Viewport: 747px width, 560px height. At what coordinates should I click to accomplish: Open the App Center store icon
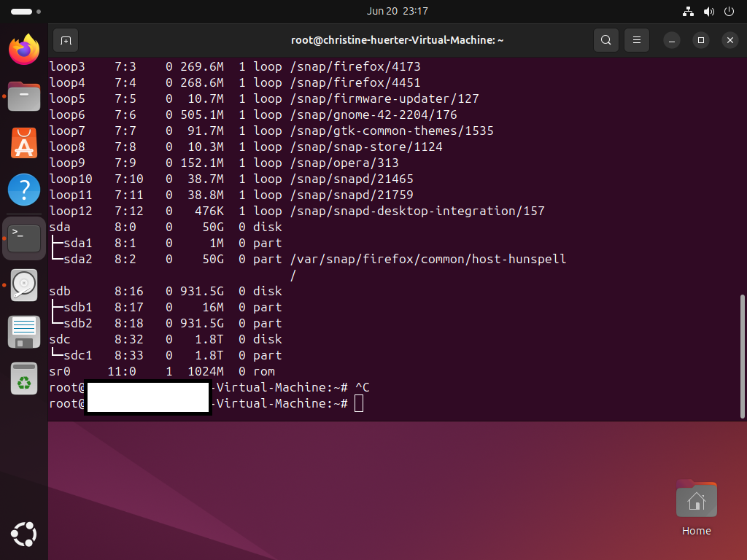tap(24, 143)
